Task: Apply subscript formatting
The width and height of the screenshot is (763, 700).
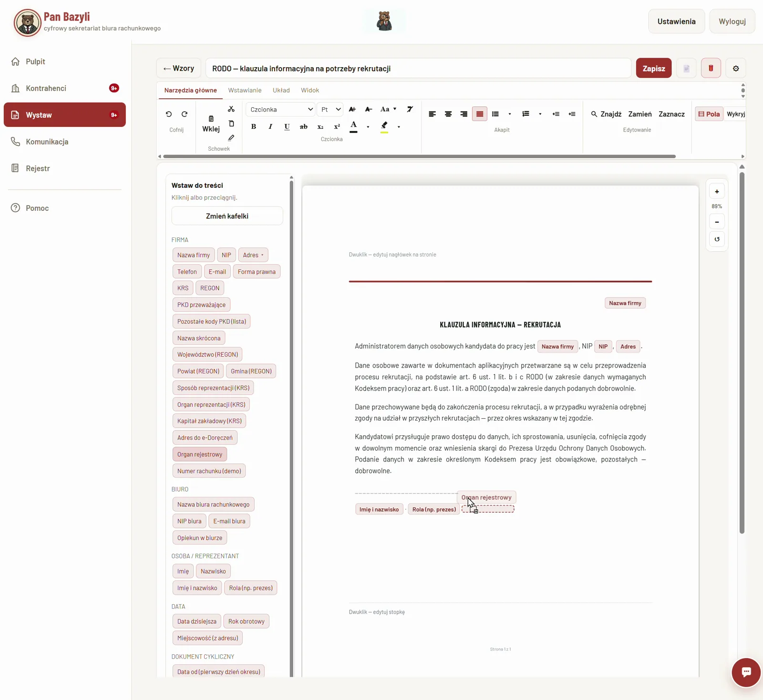Action: (x=320, y=126)
